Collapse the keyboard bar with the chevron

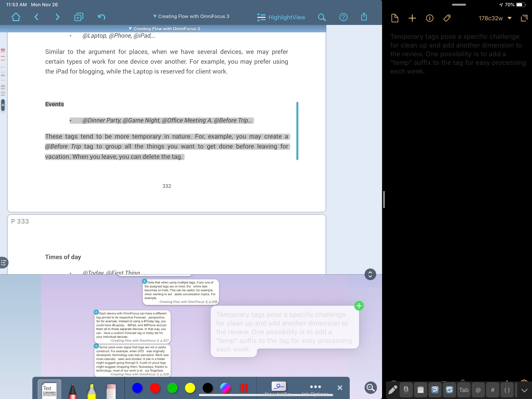click(524, 390)
